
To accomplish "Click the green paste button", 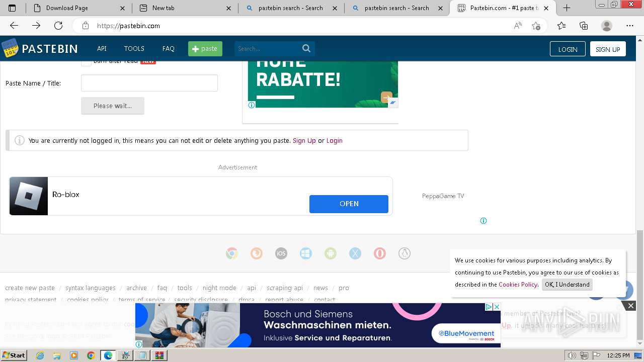I will point(205,48).
